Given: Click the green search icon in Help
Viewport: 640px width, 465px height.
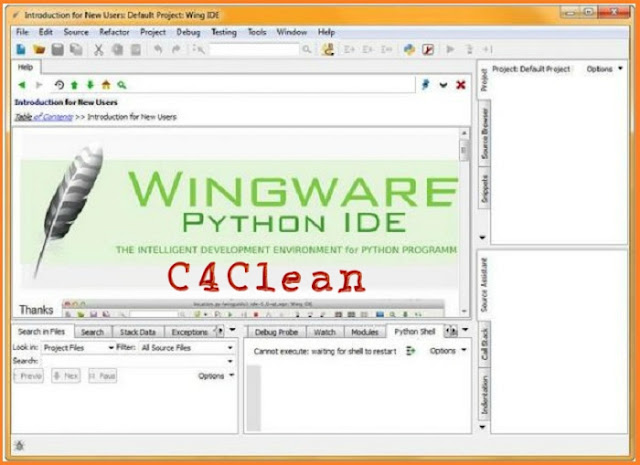Looking at the screenshot, I should (122, 85).
